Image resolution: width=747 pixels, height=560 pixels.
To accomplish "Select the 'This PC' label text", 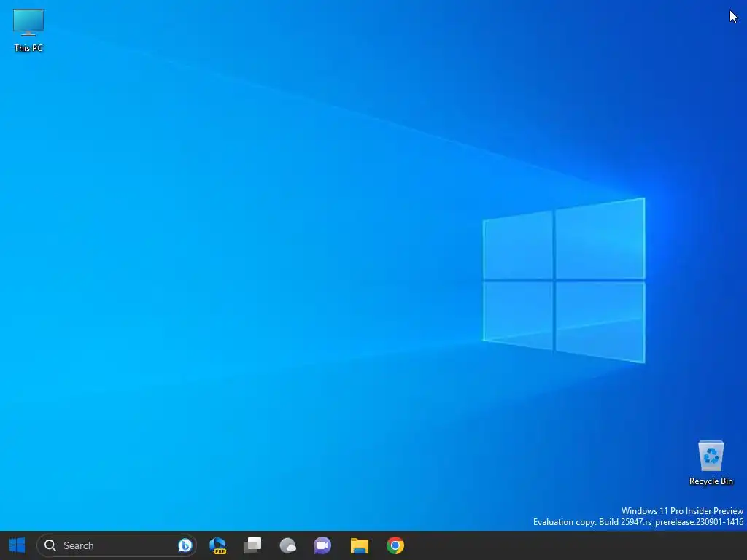I will pos(28,48).
